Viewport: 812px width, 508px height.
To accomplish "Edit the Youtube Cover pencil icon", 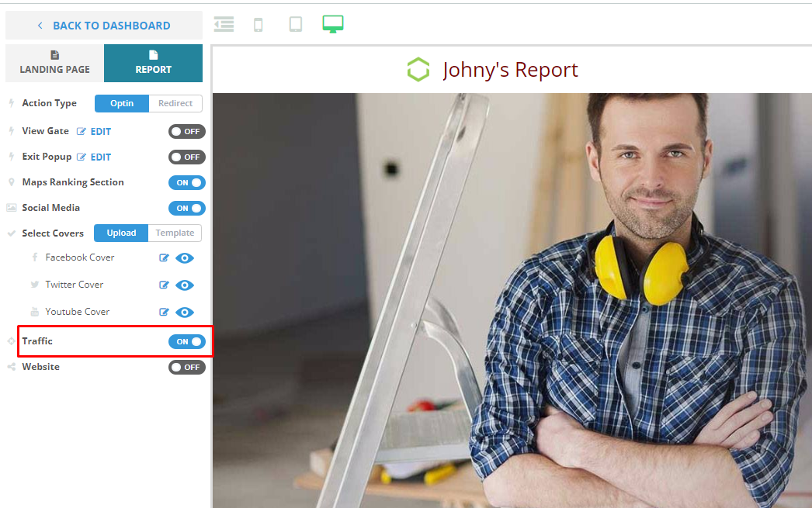I will click(164, 313).
